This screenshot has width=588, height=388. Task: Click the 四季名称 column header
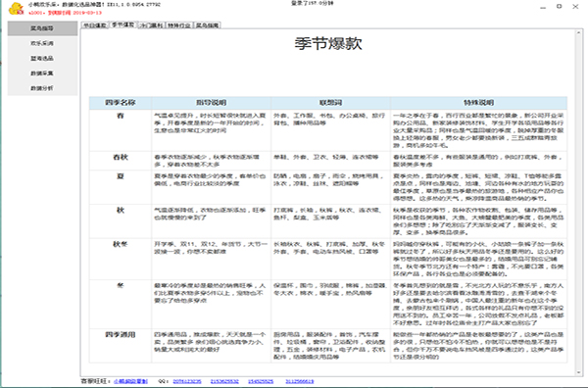pos(121,103)
